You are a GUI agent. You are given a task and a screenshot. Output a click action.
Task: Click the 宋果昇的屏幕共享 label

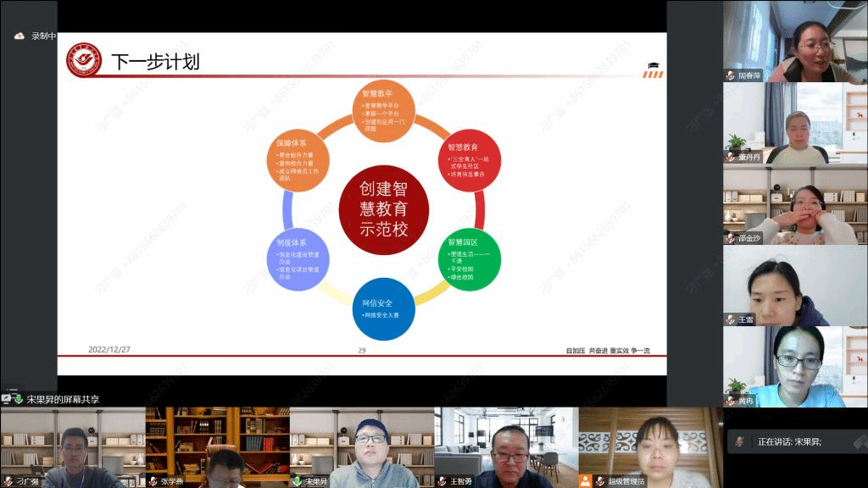coord(63,398)
